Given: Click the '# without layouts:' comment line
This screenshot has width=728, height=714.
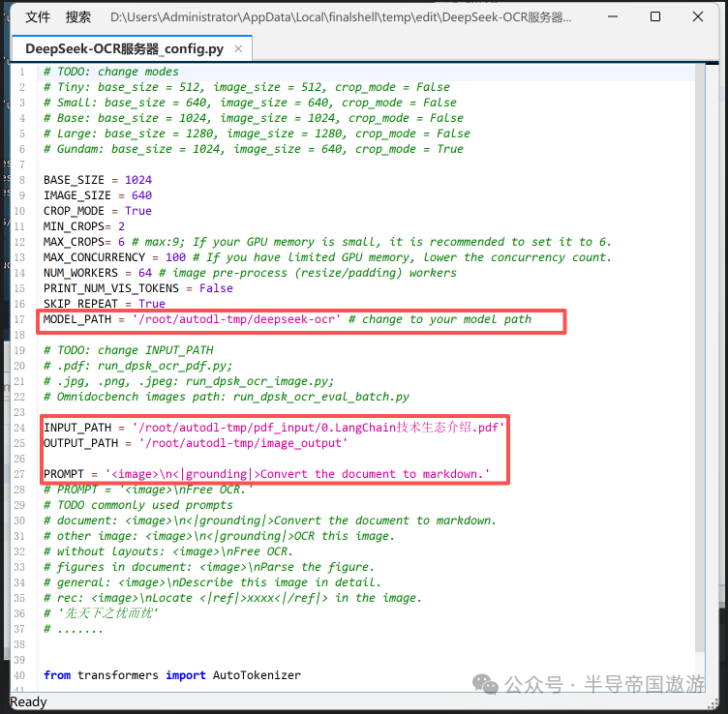Looking at the screenshot, I should (168, 551).
